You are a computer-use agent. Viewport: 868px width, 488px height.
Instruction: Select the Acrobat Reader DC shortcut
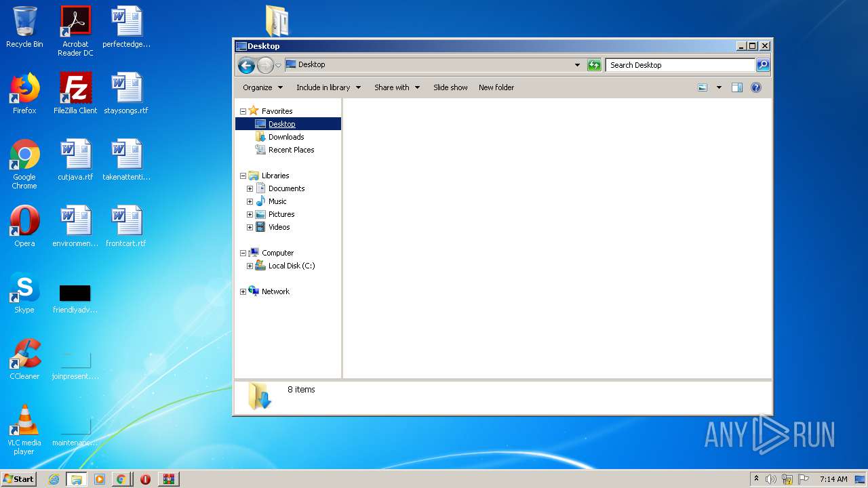[75, 31]
